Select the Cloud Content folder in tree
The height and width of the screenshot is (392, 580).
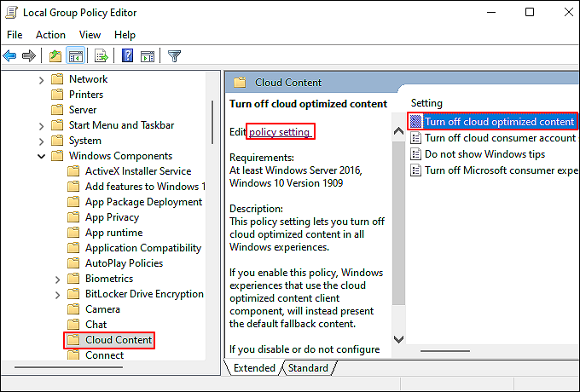point(119,340)
